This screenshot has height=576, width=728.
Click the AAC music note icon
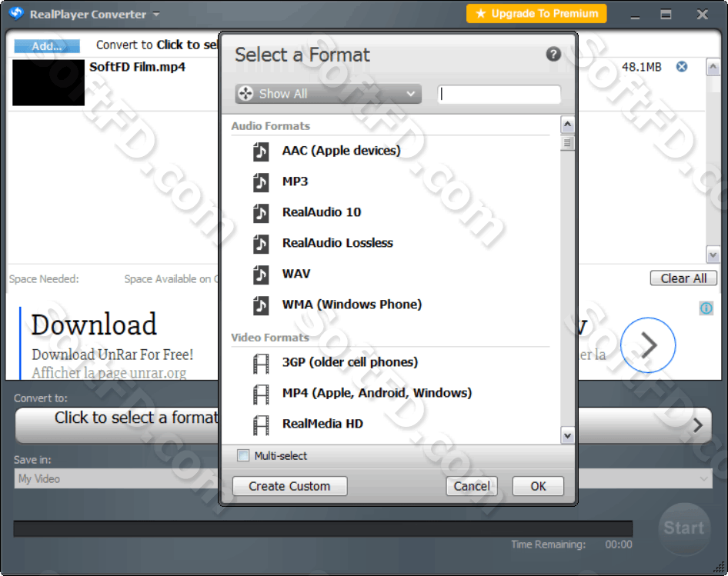pos(260,151)
